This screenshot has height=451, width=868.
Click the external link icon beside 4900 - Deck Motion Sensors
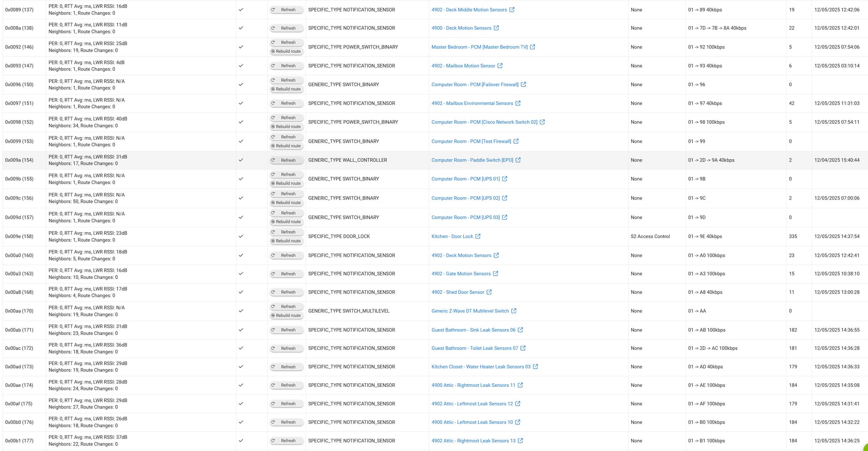point(496,28)
